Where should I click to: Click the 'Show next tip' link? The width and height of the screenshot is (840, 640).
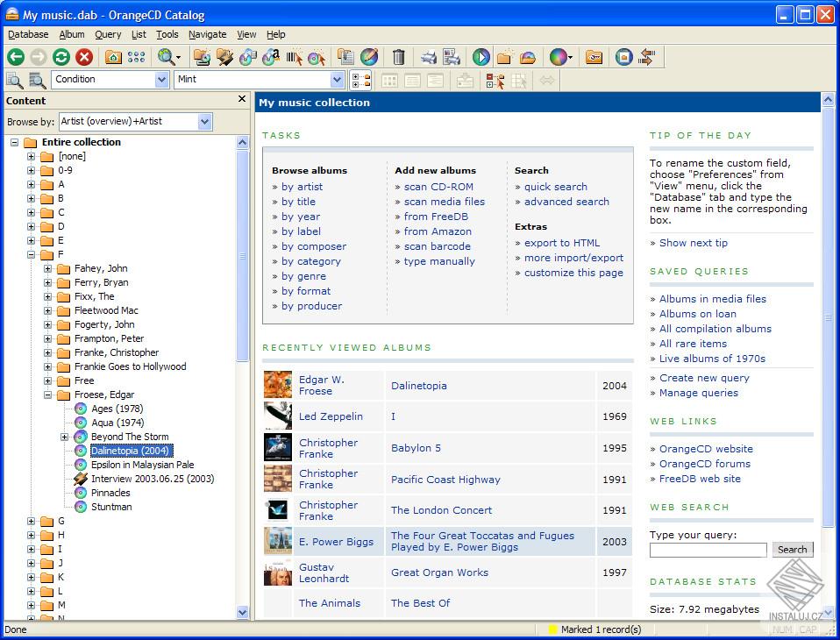[693, 243]
